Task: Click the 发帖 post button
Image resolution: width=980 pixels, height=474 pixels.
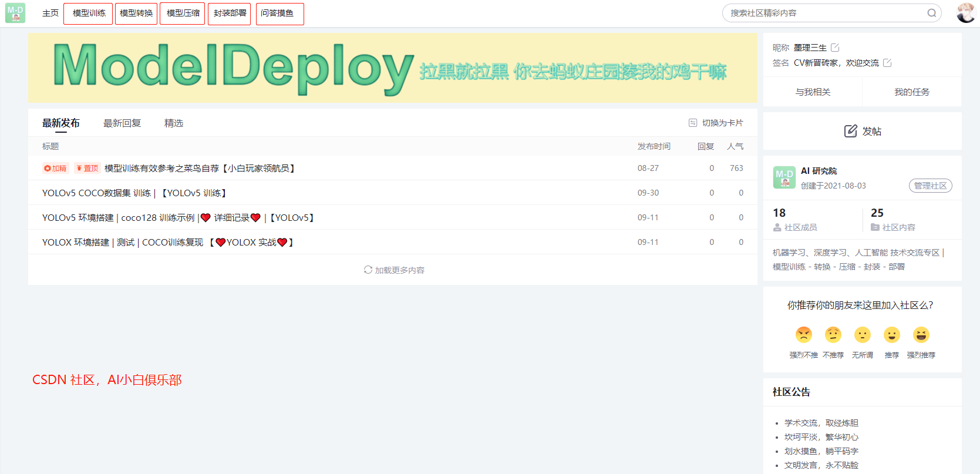Action: [x=863, y=131]
